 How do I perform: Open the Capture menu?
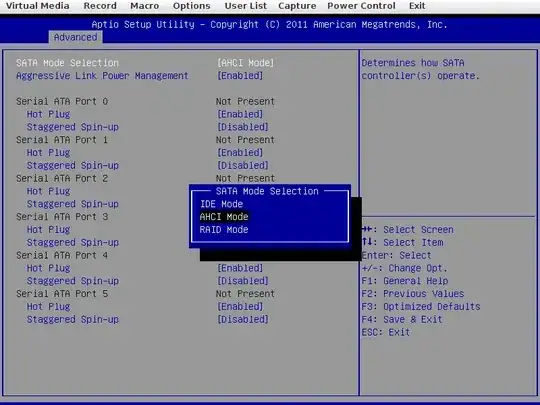tap(297, 6)
